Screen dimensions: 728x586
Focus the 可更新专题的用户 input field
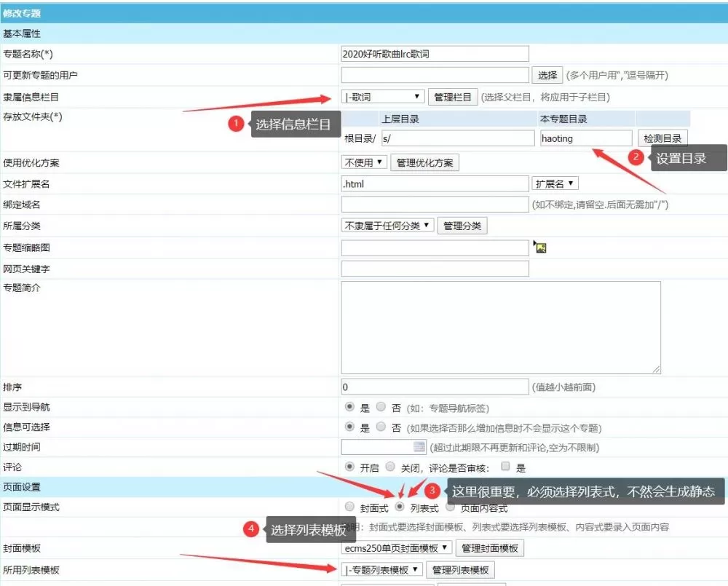click(x=435, y=75)
